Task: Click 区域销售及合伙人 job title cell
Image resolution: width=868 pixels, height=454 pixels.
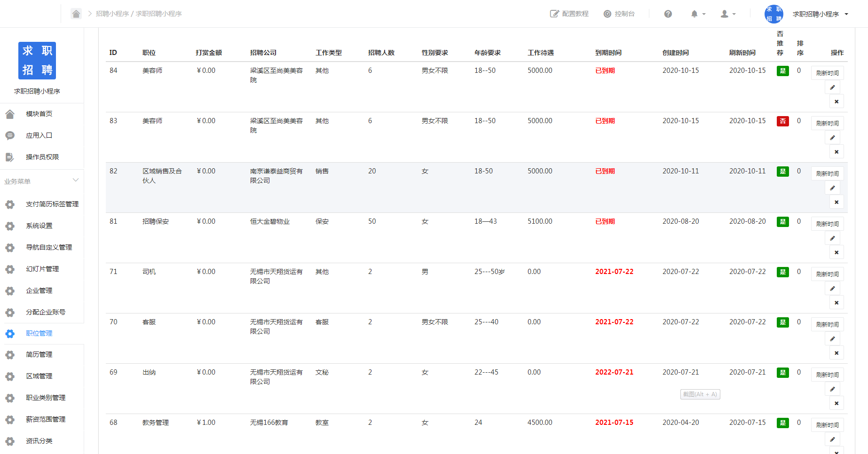Action: pyautogui.click(x=162, y=176)
